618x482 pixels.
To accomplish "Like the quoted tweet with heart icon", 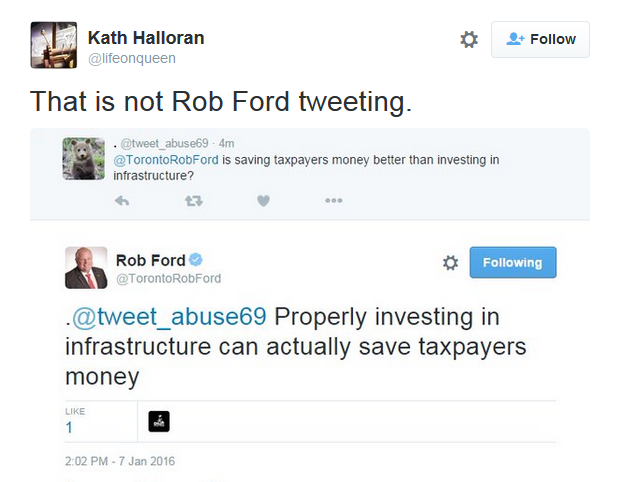I will 264,200.
